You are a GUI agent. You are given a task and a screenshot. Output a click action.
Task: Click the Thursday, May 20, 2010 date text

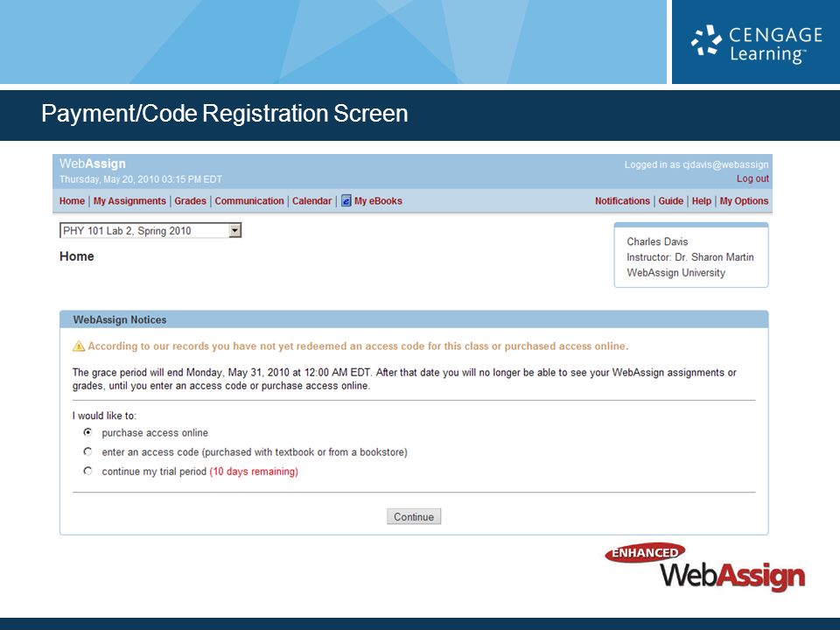(140, 179)
